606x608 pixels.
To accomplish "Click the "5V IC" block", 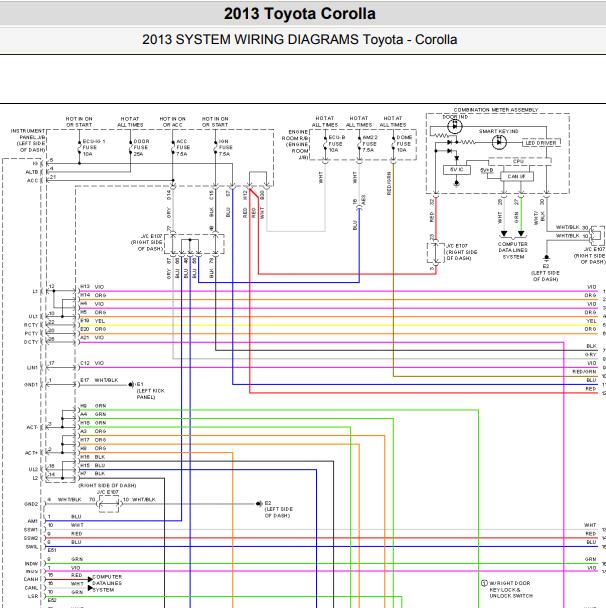I will (x=456, y=170).
